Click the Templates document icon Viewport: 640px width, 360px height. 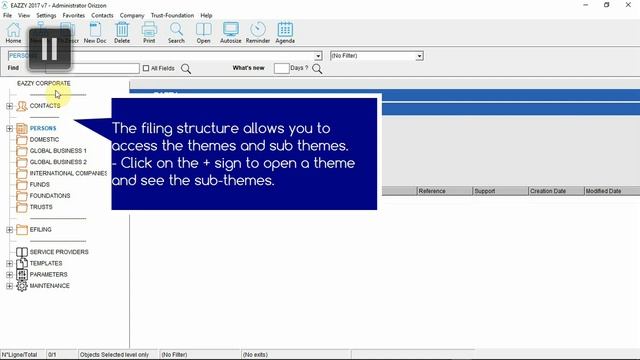pyautogui.click(x=22, y=263)
